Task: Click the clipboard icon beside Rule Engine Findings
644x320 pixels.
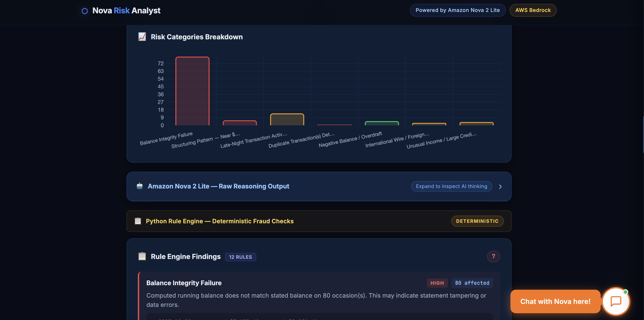Action: pyautogui.click(x=142, y=256)
